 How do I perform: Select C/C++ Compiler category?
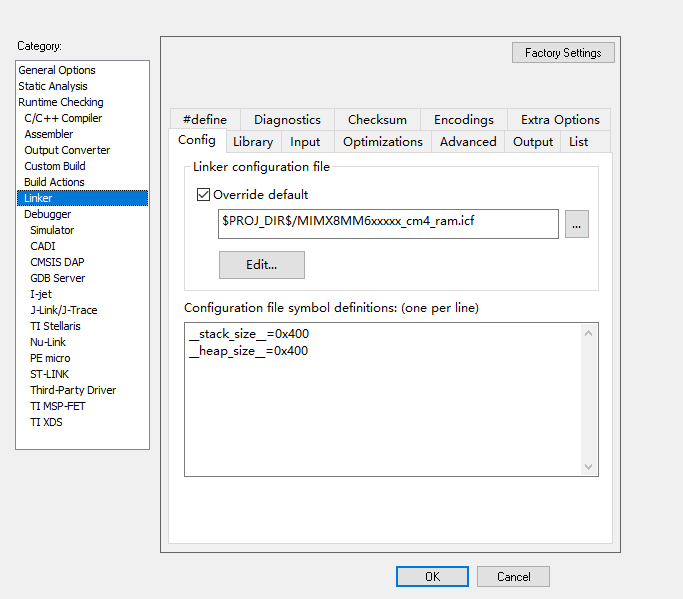click(x=63, y=118)
